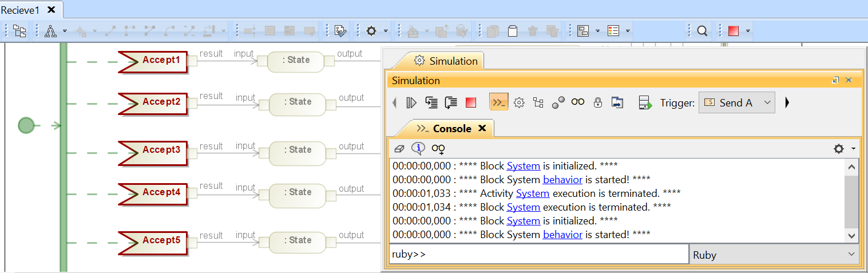Screen dimensions: 868x273
Task: Click the paste clipboard icon in toolbar
Action: point(513,31)
